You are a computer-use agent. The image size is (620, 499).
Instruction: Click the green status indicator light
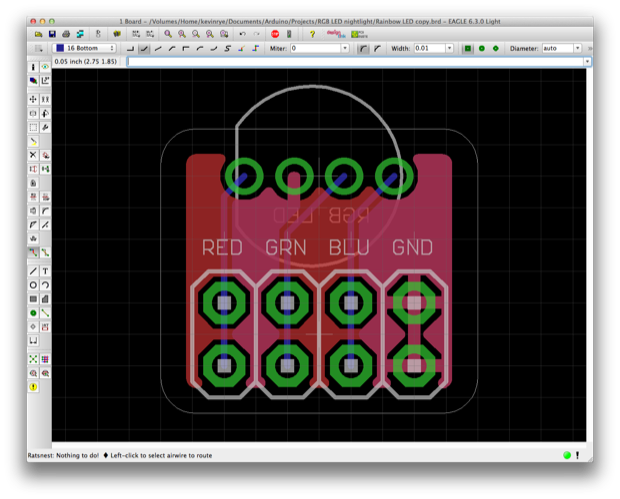(x=567, y=456)
